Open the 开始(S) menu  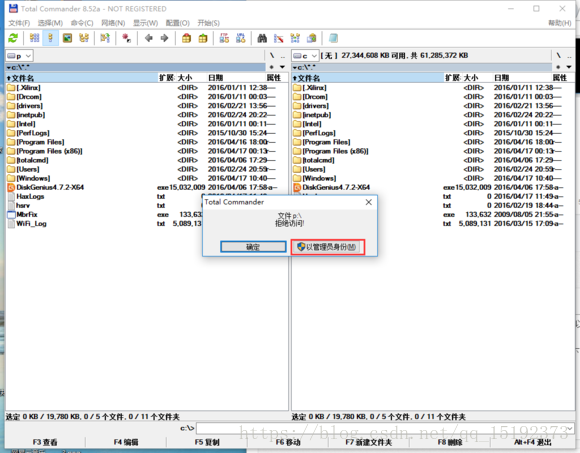click(x=208, y=23)
